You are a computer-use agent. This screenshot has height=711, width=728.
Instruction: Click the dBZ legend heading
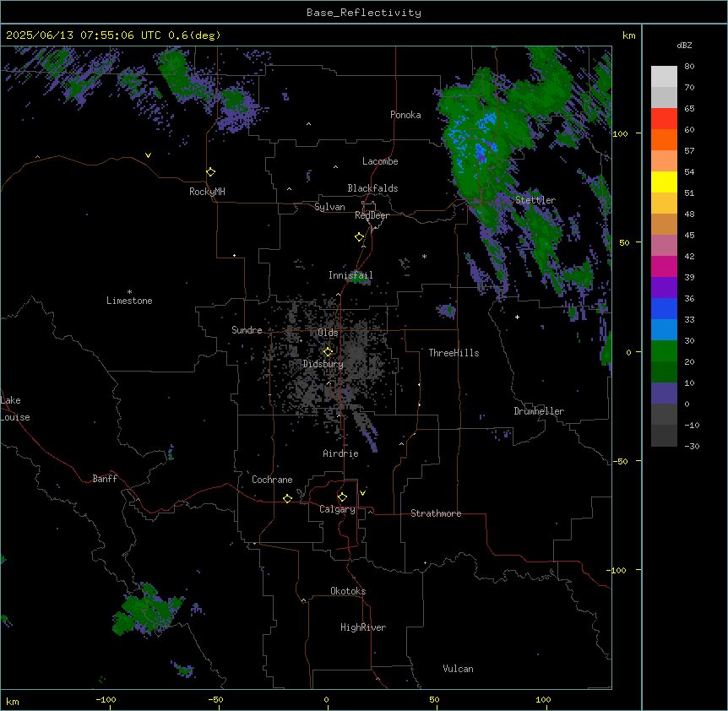click(684, 45)
